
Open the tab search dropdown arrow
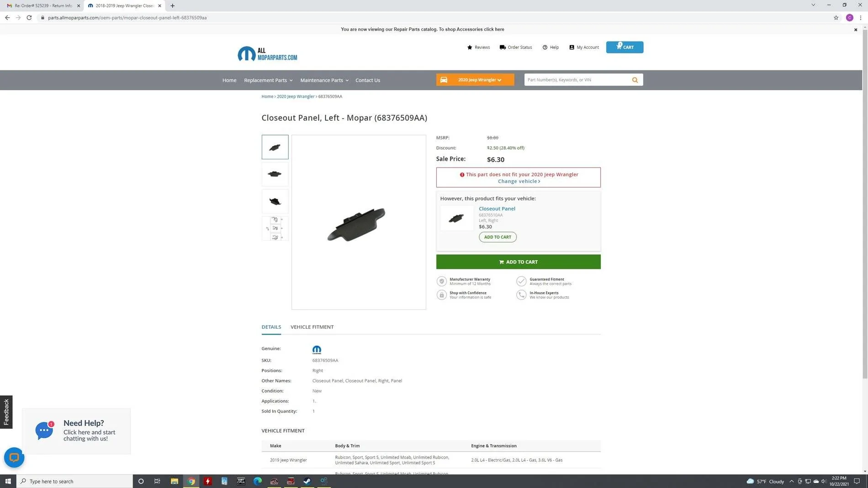[x=813, y=5]
